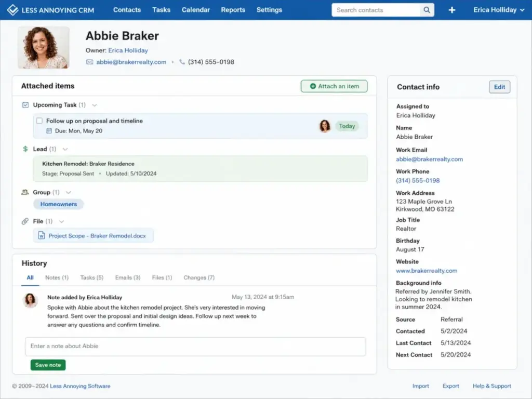The image size is (532, 399).
Task: Open owner link Erica Holliday
Action: pyautogui.click(x=128, y=50)
